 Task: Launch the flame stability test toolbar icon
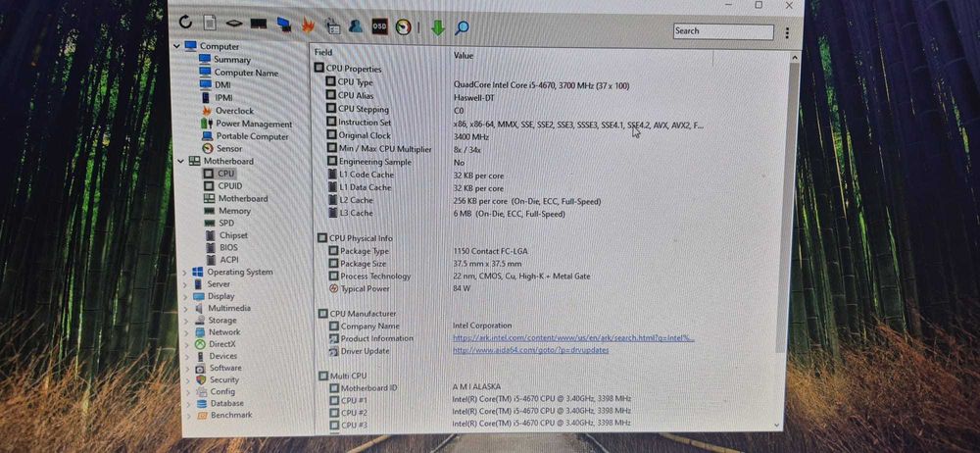coord(308,25)
